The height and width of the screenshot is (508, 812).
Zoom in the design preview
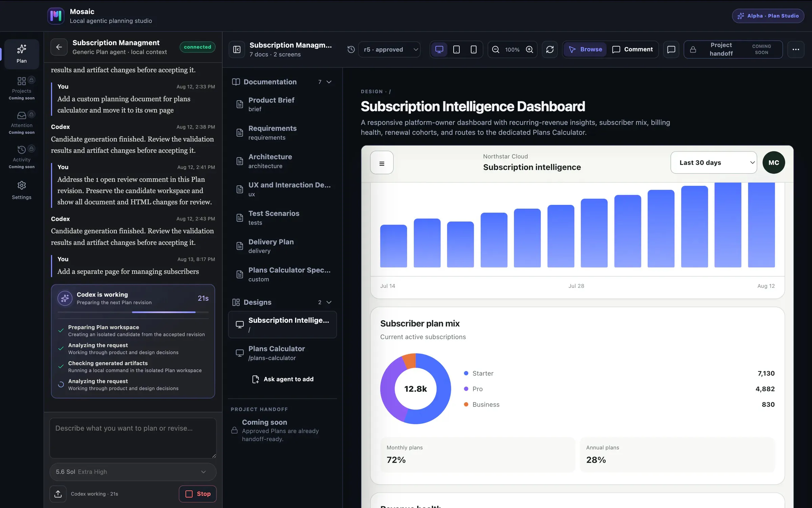(x=529, y=49)
